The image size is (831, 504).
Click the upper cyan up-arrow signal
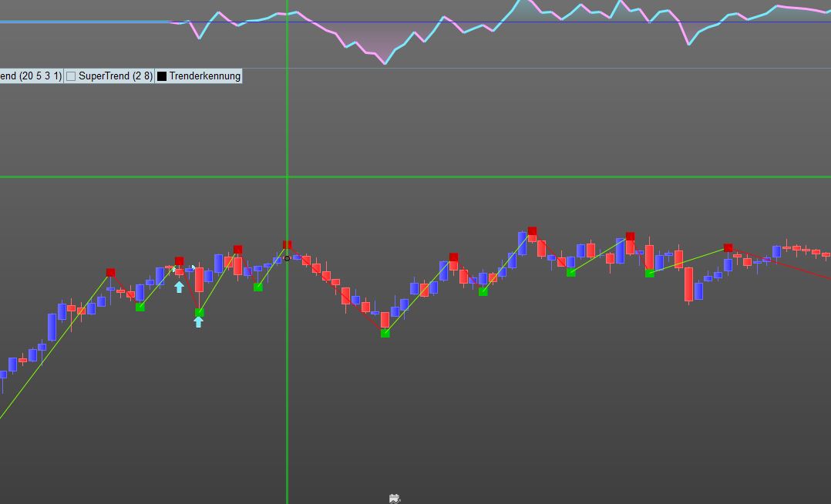[x=179, y=287]
